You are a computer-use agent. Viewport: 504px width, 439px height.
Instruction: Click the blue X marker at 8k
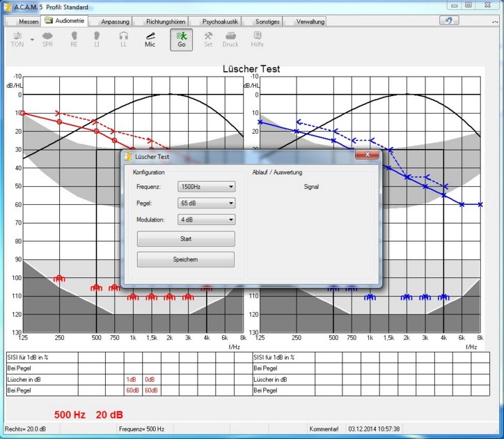(480, 204)
